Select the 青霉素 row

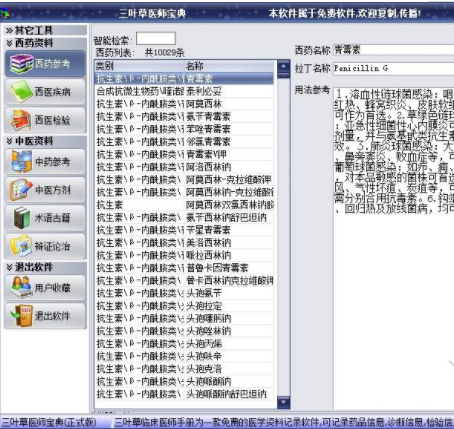[x=184, y=79]
